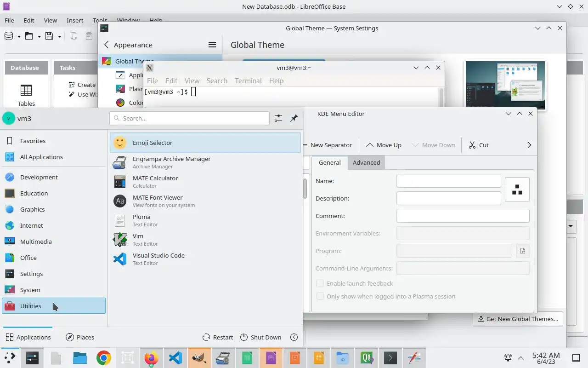
Task: Expand the Open file dropdown arrow in Base
Action: pyautogui.click(x=39, y=36)
